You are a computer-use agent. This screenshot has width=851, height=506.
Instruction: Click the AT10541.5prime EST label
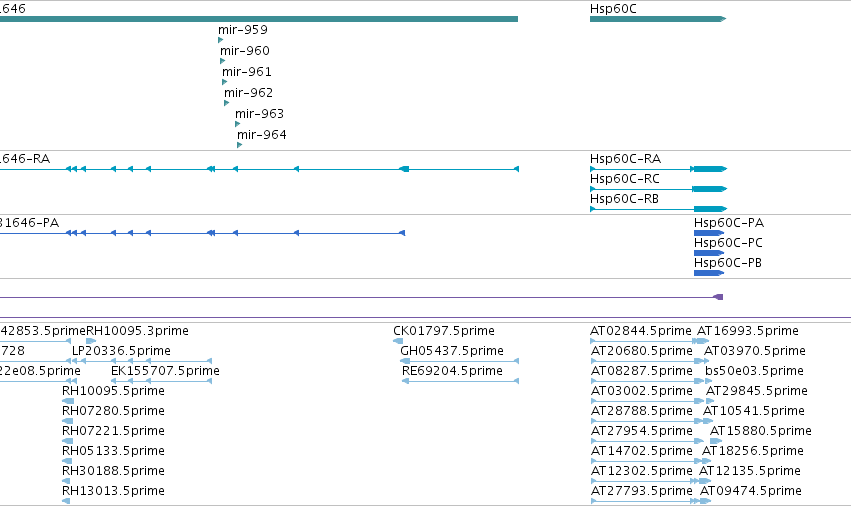click(754, 411)
